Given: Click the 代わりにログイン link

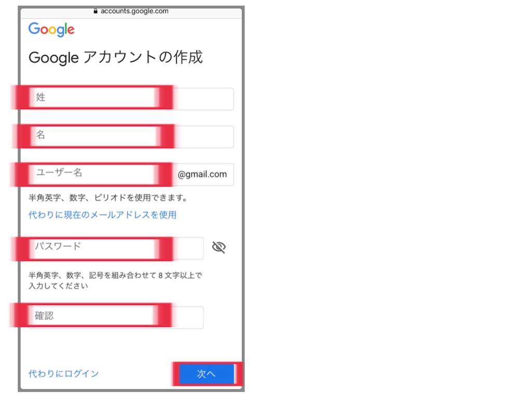Looking at the screenshot, I should (63, 374).
